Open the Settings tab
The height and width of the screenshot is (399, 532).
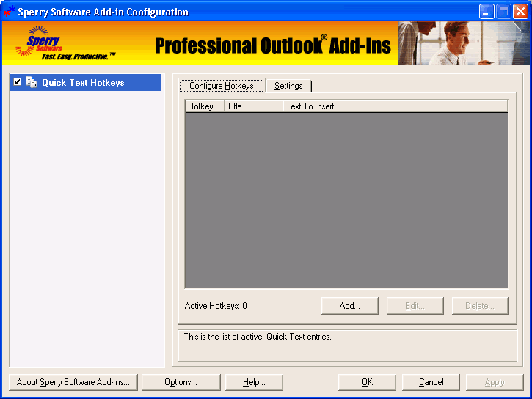pyautogui.click(x=288, y=86)
